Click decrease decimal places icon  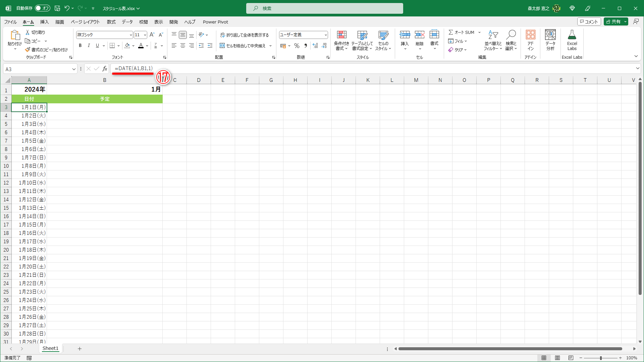pos(324,46)
